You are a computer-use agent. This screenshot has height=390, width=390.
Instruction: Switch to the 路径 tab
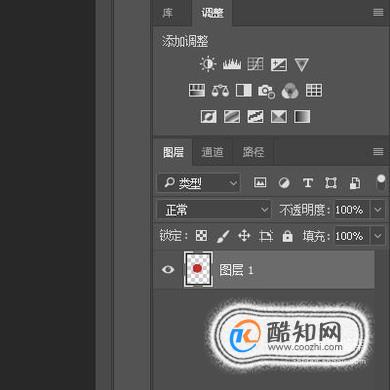point(253,152)
